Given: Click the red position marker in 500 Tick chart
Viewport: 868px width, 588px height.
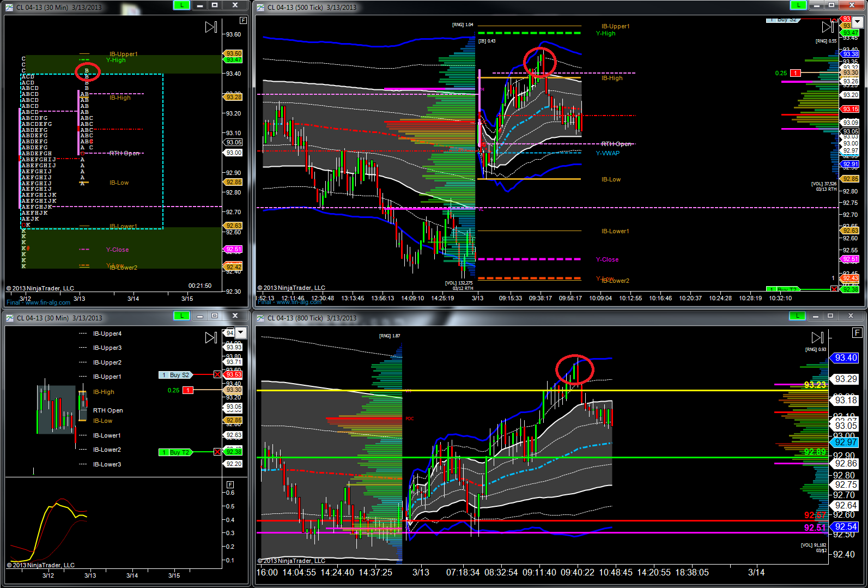Looking at the screenshot, I should pos(796,73).
